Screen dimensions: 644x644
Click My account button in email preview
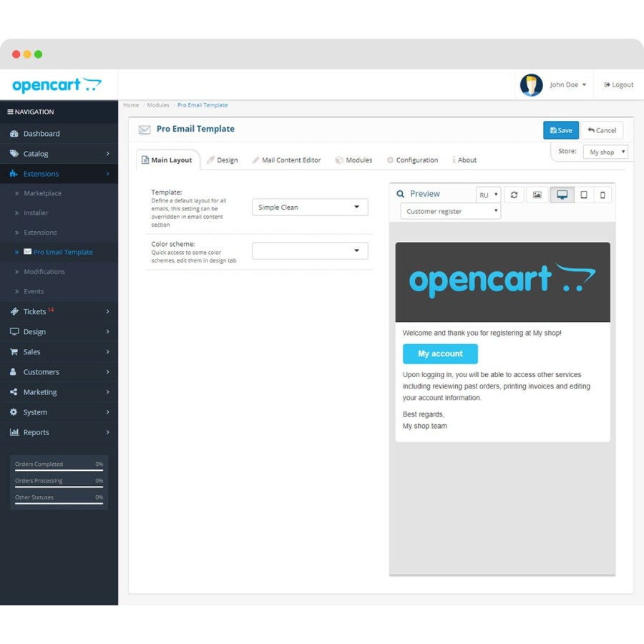(440, 353)
